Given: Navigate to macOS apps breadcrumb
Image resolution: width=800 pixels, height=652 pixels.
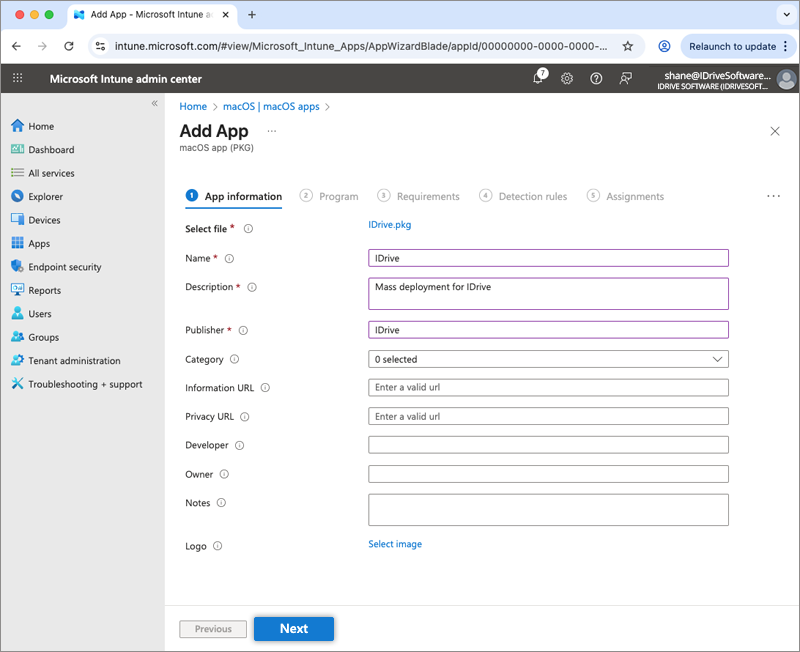Looking at the screenshot, I should (271, 106).
